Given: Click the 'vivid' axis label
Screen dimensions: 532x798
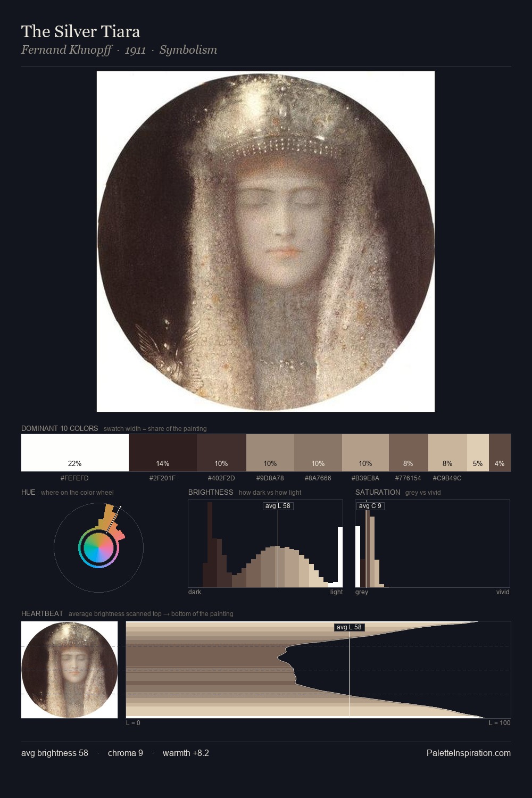Looking at the screenshot, I should pos(503,592).
